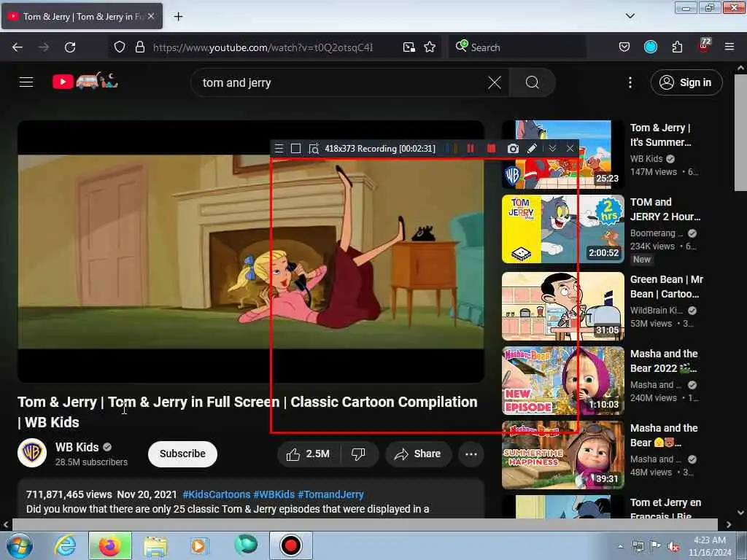Open the TOM and JERRY 2 Hour thumbnail
This screenshot has height=560, width=747.
click(x=562, y=229)
